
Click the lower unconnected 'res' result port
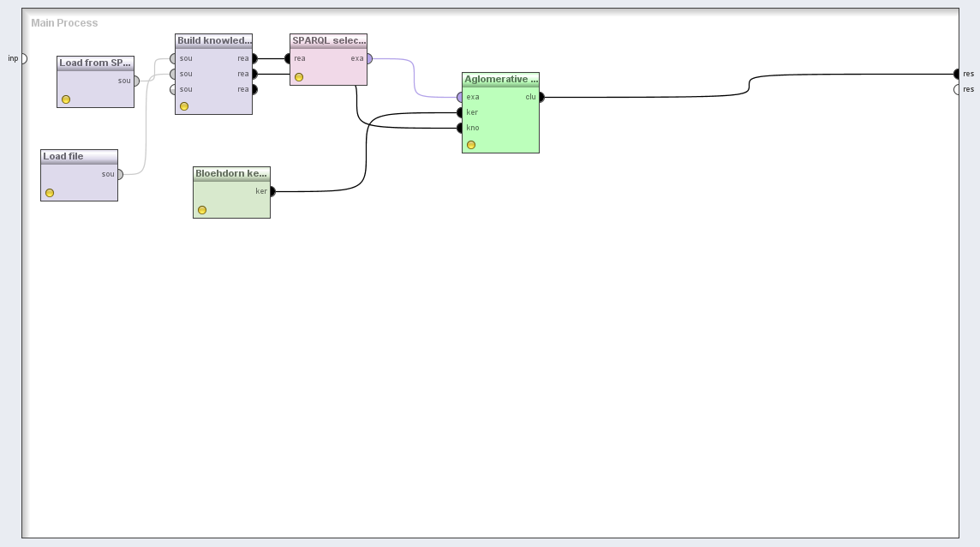(957, 89)
